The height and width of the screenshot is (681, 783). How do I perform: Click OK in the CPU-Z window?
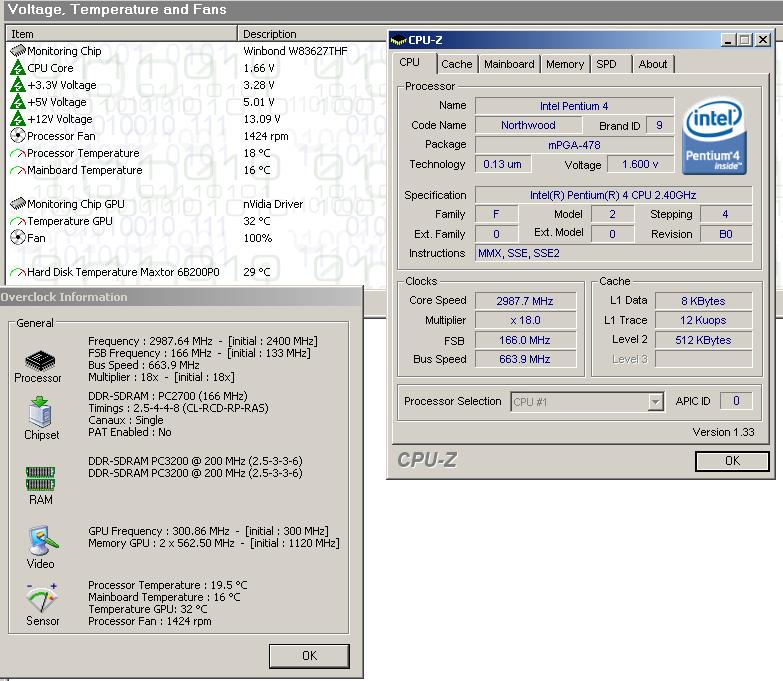click(x=732, y=461)
